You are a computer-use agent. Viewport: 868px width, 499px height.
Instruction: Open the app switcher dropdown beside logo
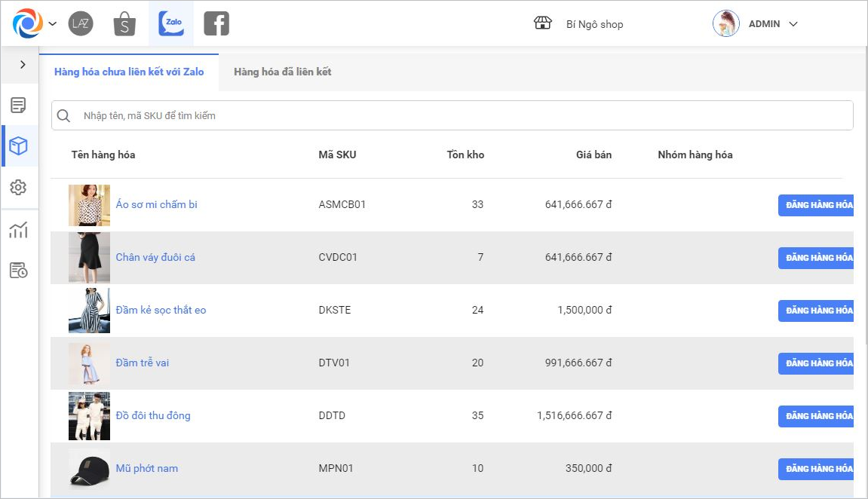tap(52, 24)
